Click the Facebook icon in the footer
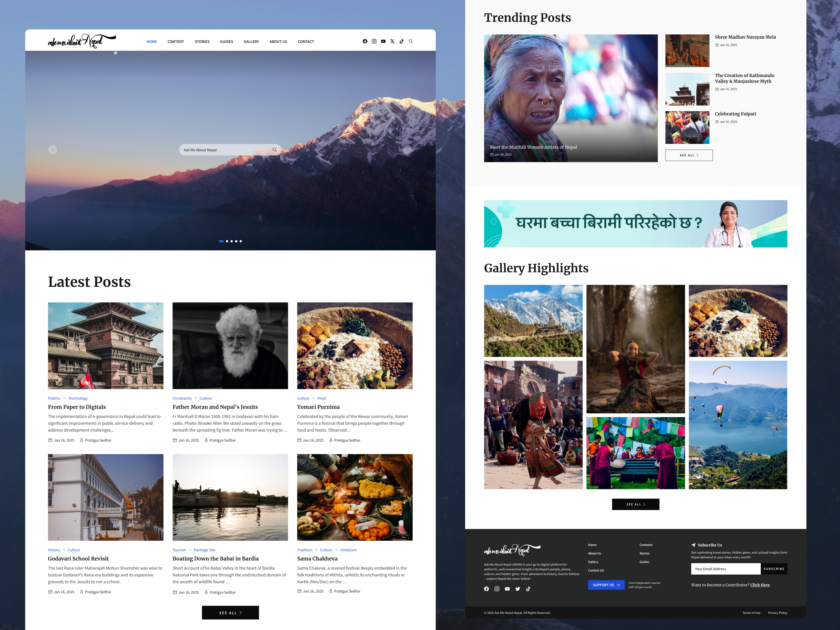840x630 pixels. tap(486, 589)
